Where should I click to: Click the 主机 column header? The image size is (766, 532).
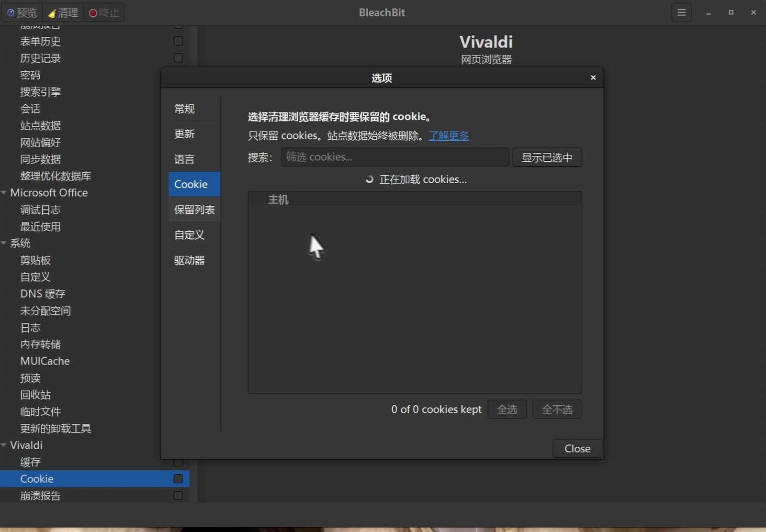pos(278,199)
